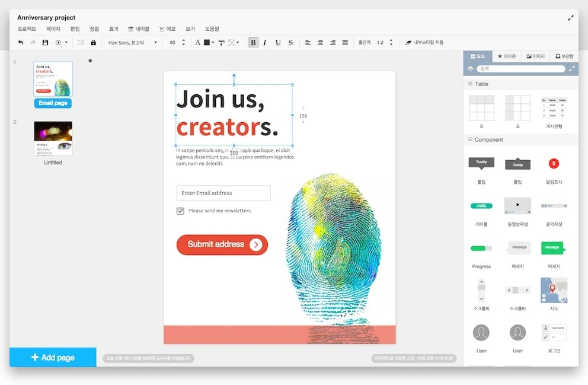588x385 pixels.
Task: Open the 보기 menu
Action: [190, 29]
